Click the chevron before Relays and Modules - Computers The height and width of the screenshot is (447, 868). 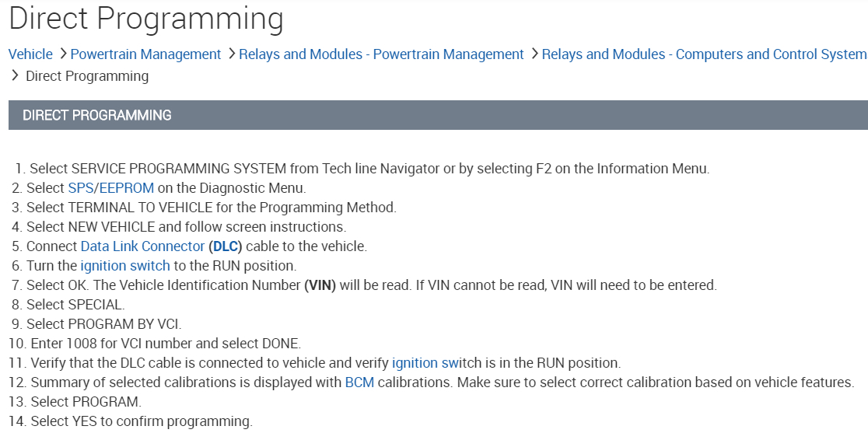(534, 54)
